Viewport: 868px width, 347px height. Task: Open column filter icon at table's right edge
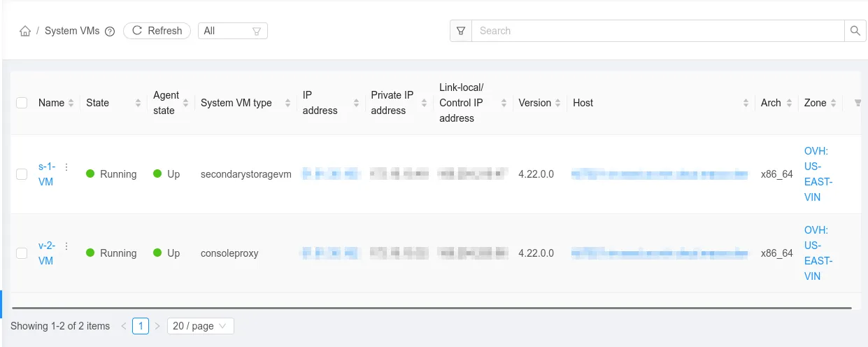pos(858,103)
